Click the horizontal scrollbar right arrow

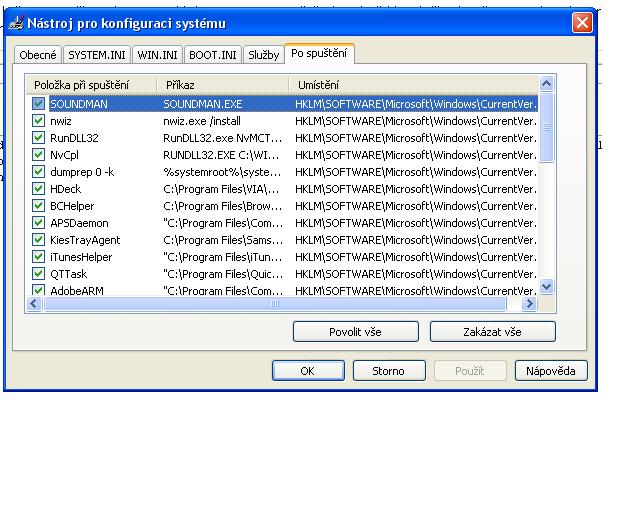pyautogui.click(x=529, y=304)
